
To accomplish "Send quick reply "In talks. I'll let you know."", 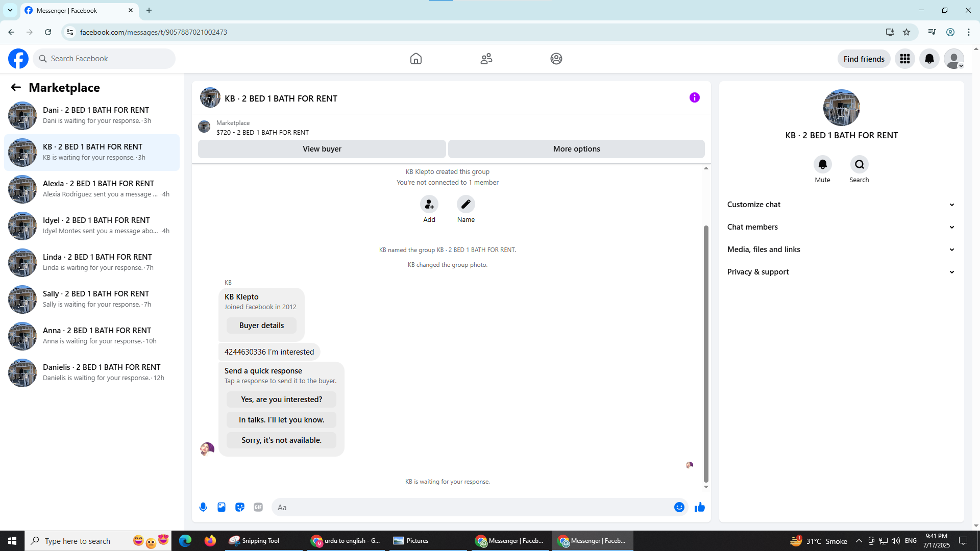I will 282,420.
